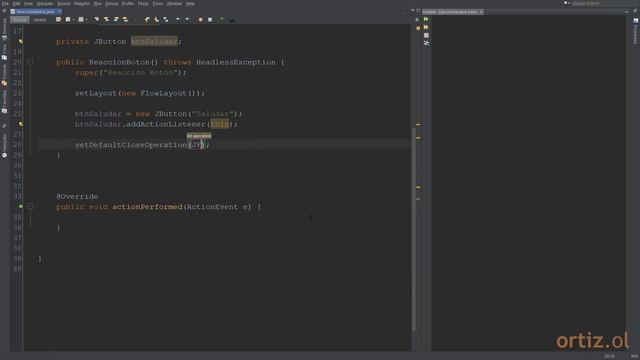
Task: Click warning marker in error stripe near line 26
Action: [418, 124]
